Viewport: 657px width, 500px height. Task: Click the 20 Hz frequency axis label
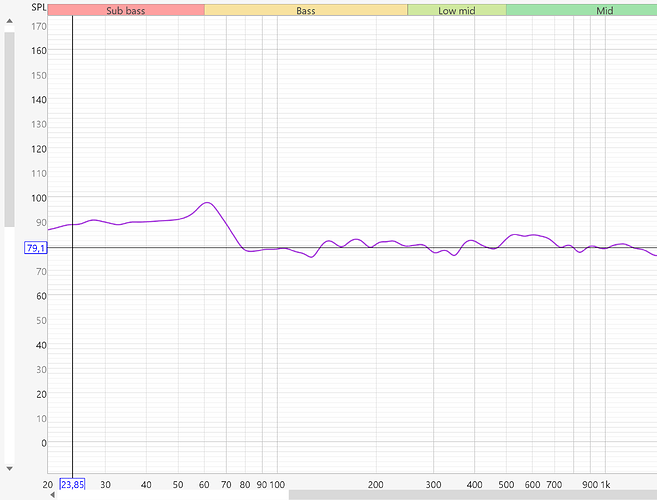click(48, 484)
